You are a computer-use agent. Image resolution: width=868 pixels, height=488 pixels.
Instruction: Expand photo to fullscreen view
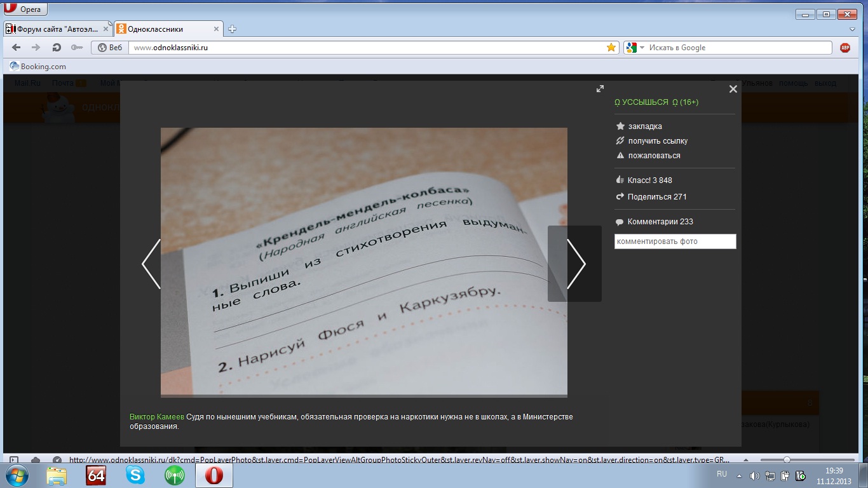click(x=600, y=89)
